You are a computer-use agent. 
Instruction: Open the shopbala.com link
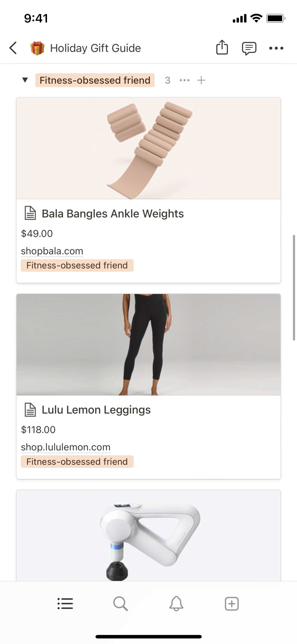pos(52,251)
